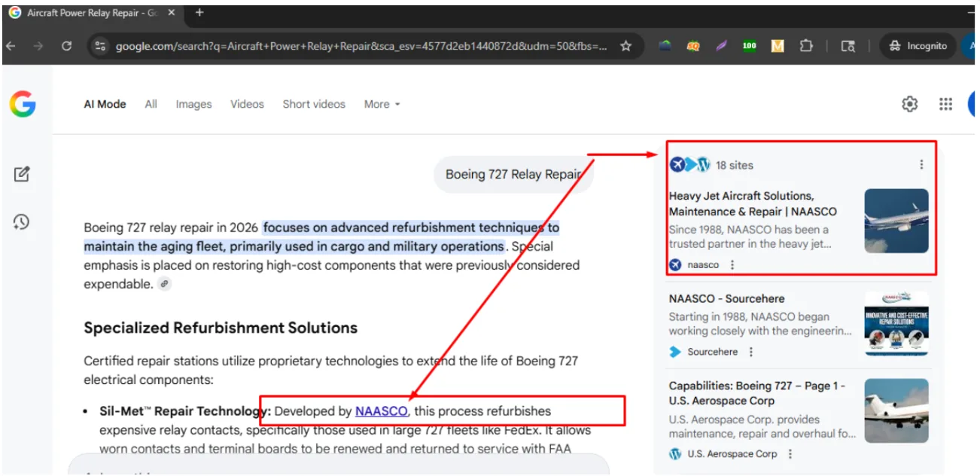Screen dimensions: 980x476
Task: Expand the More search filters dropdown
Action: tap(382, 104)
